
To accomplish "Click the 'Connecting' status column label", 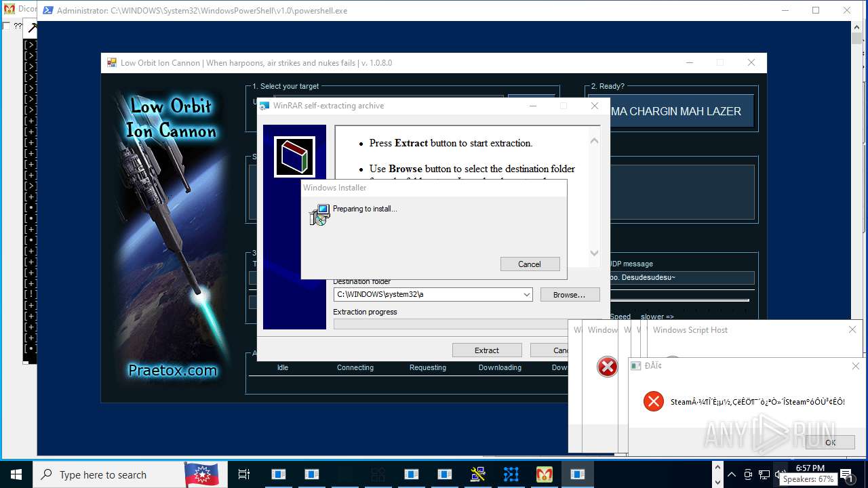I will coord(355,367).
